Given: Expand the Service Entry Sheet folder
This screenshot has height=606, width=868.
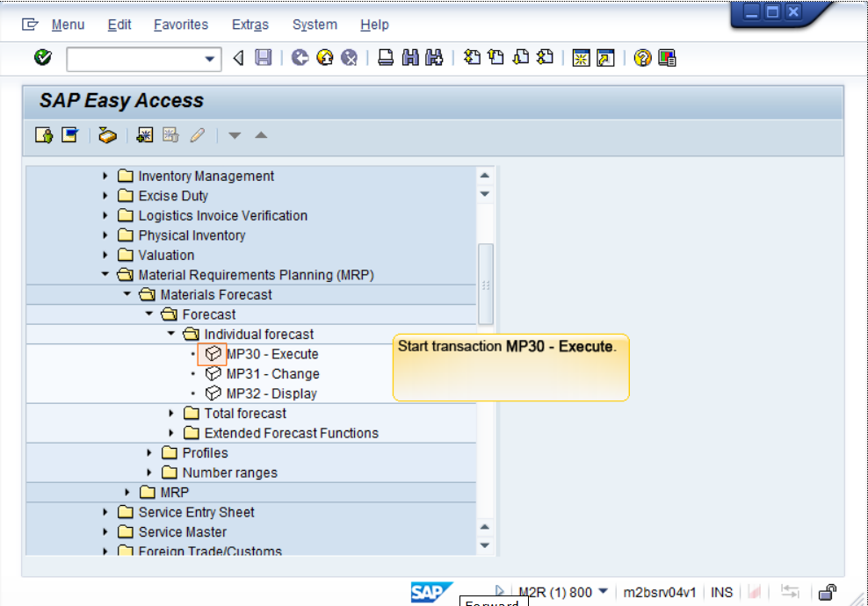Looking at the screenshot, I should click(105, 512).
